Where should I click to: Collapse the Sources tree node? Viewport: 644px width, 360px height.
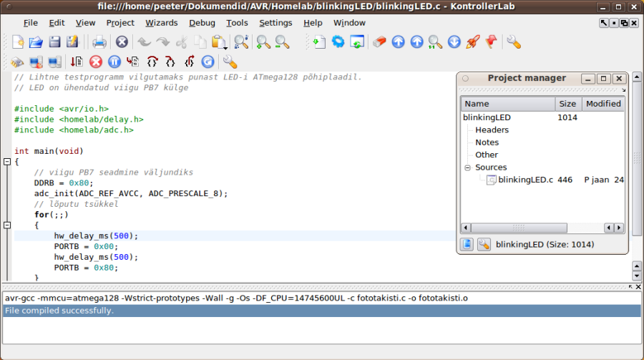click(x=467, y=167)
